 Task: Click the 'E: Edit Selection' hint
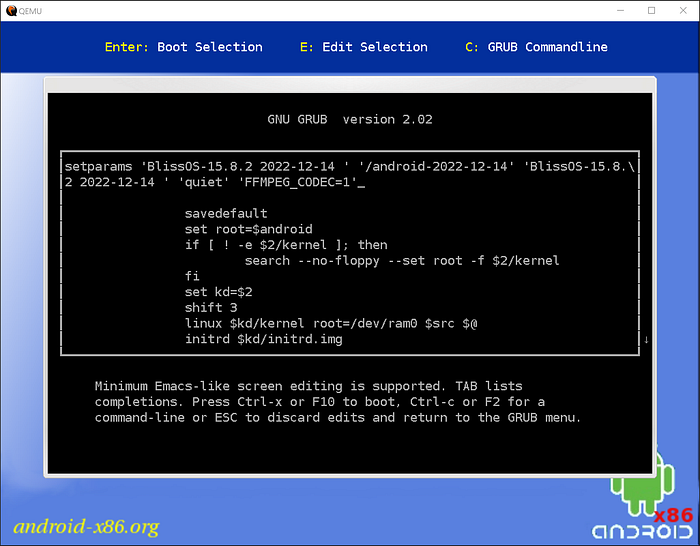363,47
